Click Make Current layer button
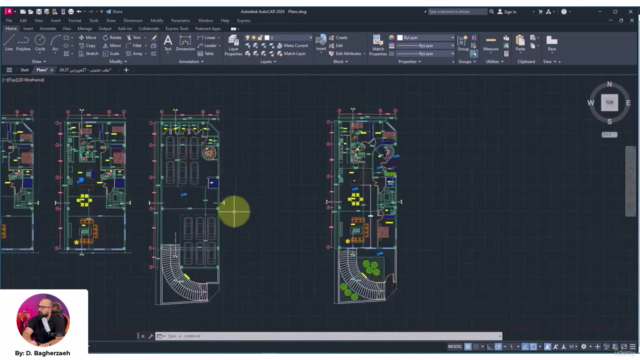Image resolution: width=640 pixels, height=360 pixels. (x=293, y=46)
